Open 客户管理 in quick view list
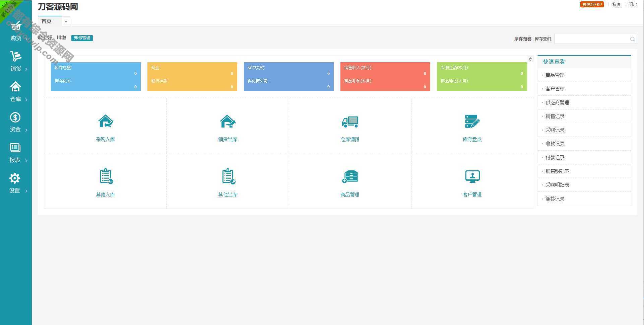644x325 pixels. [x=584, y=89]
